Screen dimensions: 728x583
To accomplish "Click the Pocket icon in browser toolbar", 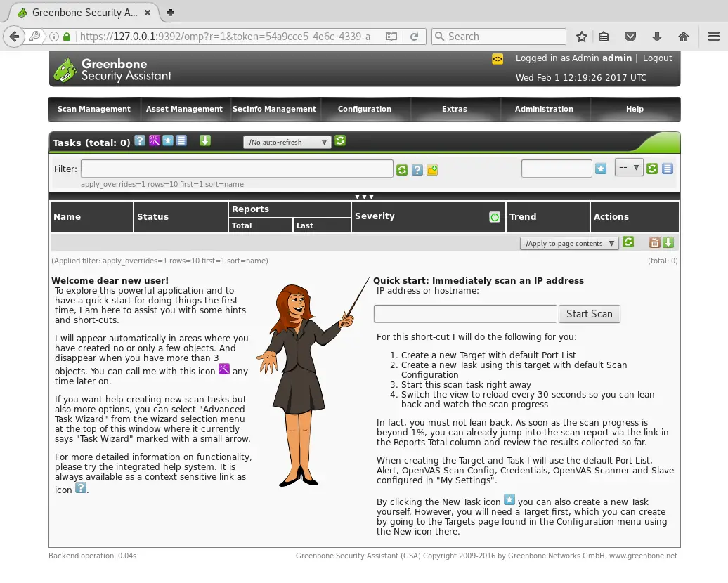I will [x=630, y=37].
